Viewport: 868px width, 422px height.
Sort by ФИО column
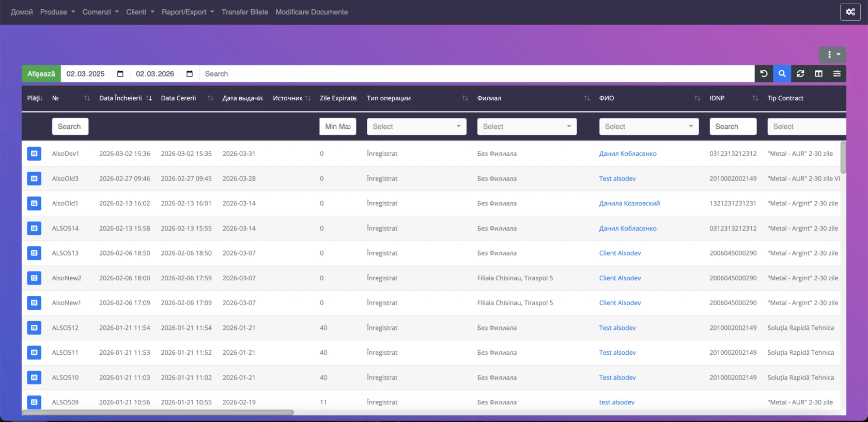[698, 98]
